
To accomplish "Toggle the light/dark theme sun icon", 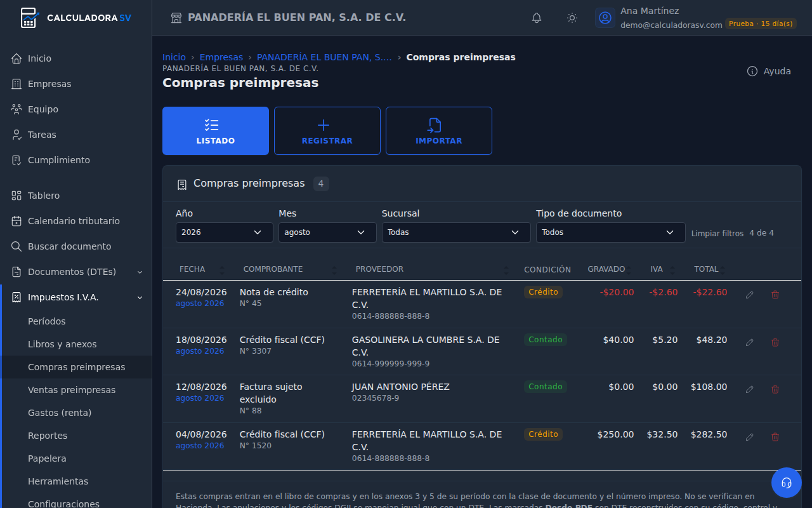I will [572, 18].
